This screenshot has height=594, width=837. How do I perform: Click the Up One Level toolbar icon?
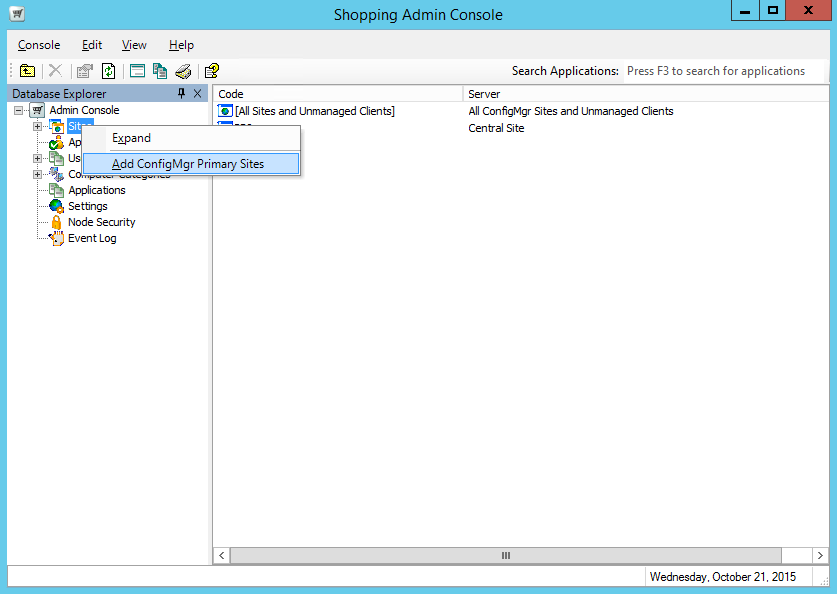pos(28,71)
